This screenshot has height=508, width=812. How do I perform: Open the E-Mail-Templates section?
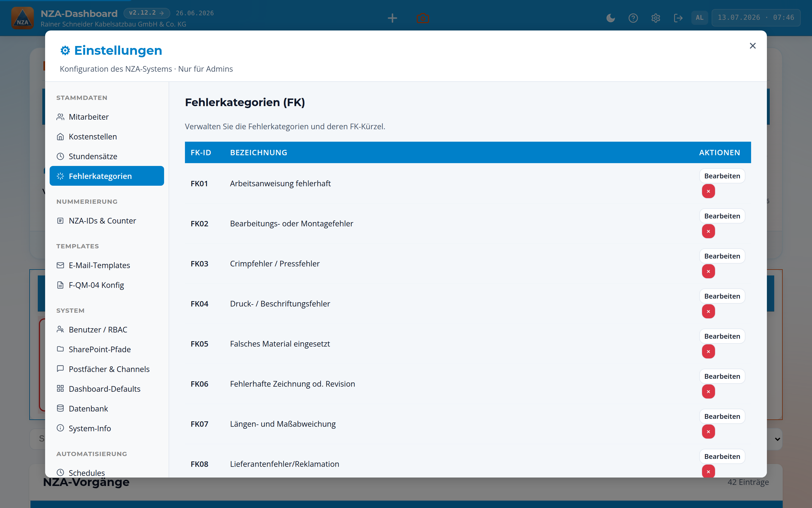(x=107, y=265)
